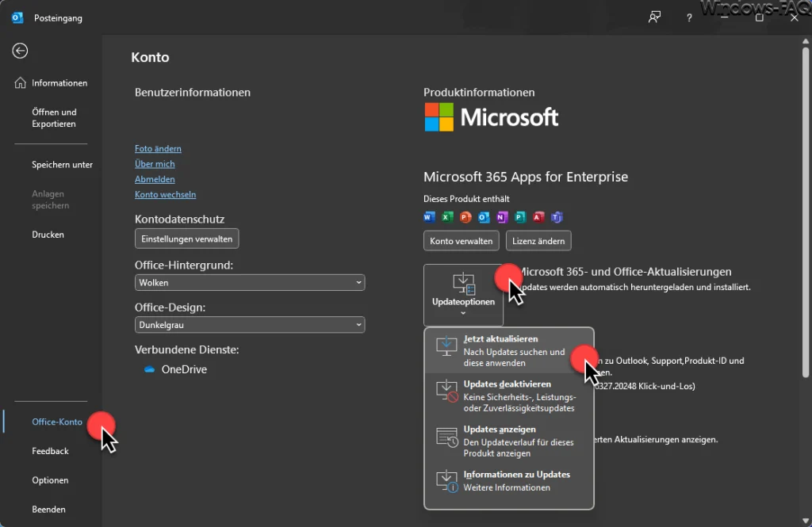Click the vertical scrollbar thumb

806,212
